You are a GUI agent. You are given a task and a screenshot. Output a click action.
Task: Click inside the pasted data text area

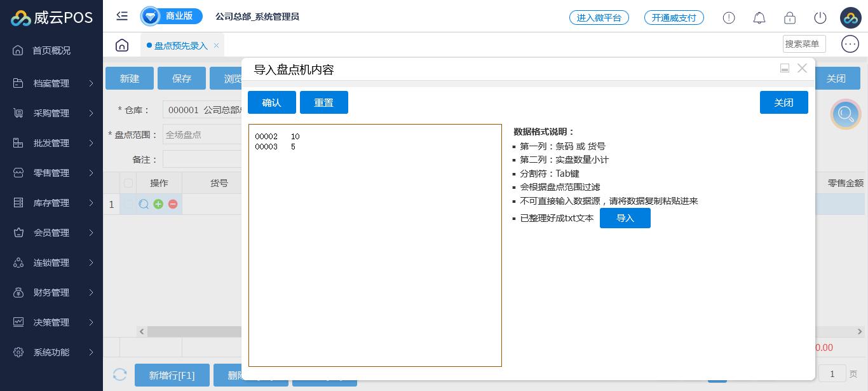coord(375,254)
